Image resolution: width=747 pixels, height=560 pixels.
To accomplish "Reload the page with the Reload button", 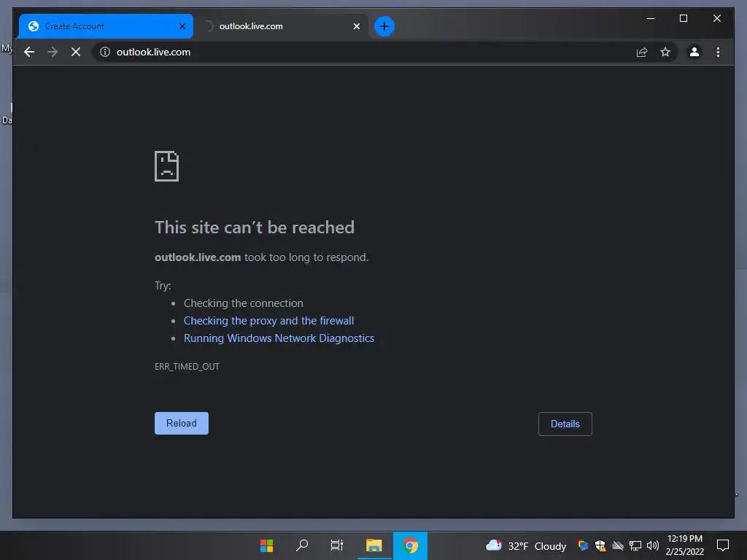I will pyautogui.click(x=182, y=424).
